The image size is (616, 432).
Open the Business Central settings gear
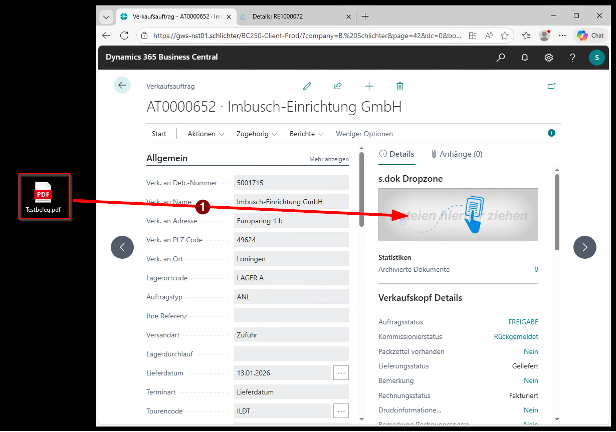coord(549,58)
